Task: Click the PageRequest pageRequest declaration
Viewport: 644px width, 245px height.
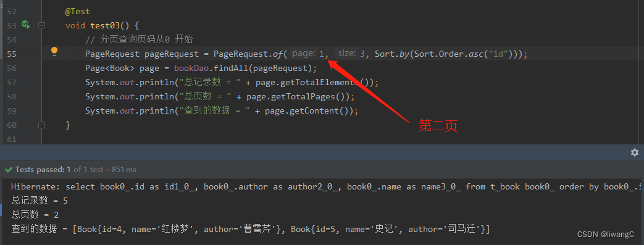Action: 141,54
